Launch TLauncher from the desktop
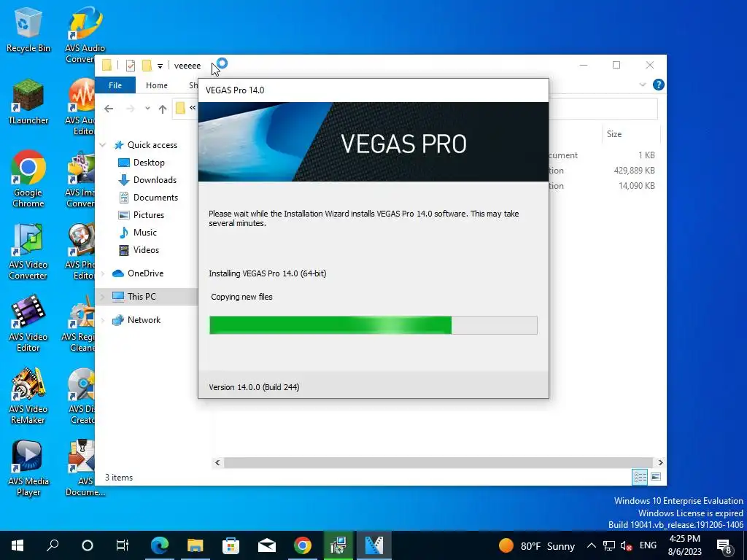This screenshot has width=747, height=560. tap(28, 102)
